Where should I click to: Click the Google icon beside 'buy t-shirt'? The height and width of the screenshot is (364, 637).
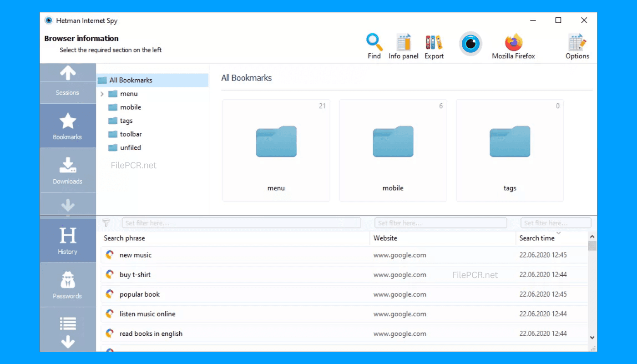click(x=109, y=274)
